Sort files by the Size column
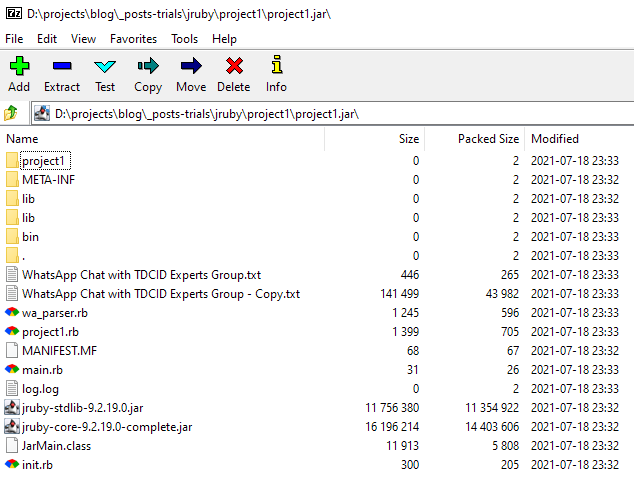 (408, 139)
